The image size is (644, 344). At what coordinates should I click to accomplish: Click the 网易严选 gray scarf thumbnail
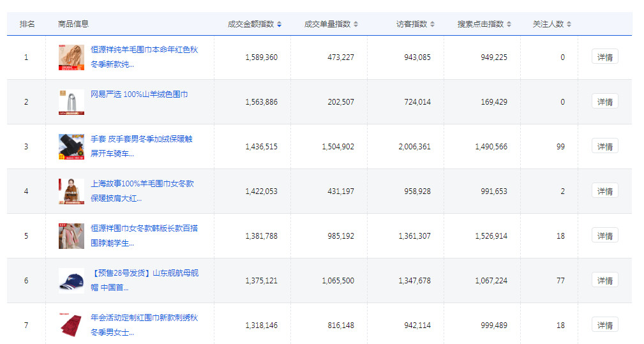(x=71, y=102)
